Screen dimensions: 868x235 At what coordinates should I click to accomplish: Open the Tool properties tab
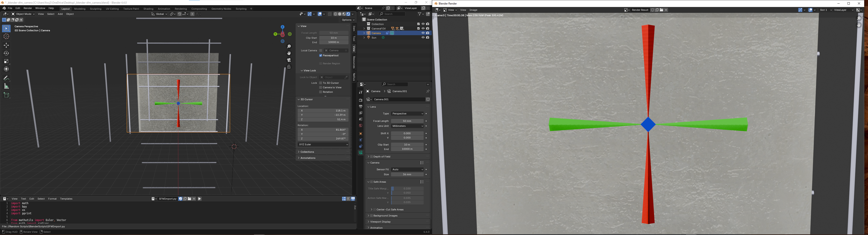pyautogui.click(x=361, y=92)
